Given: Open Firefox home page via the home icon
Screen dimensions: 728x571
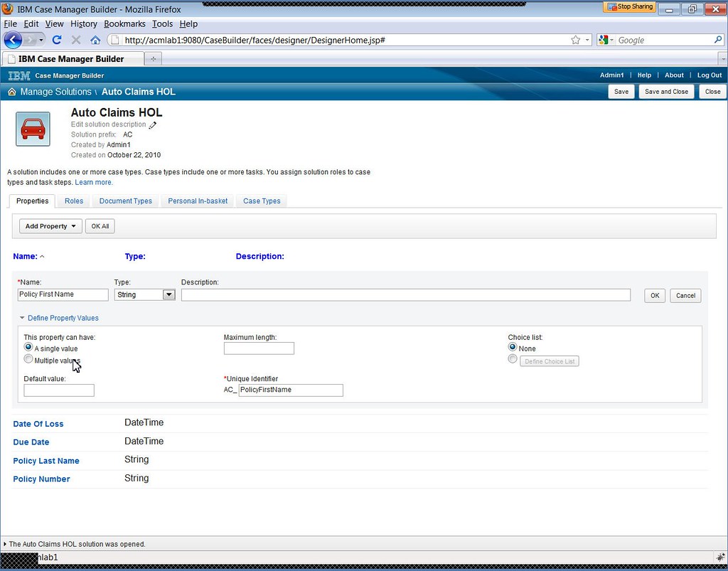Looking at the screenshot, I should point(95,40).
